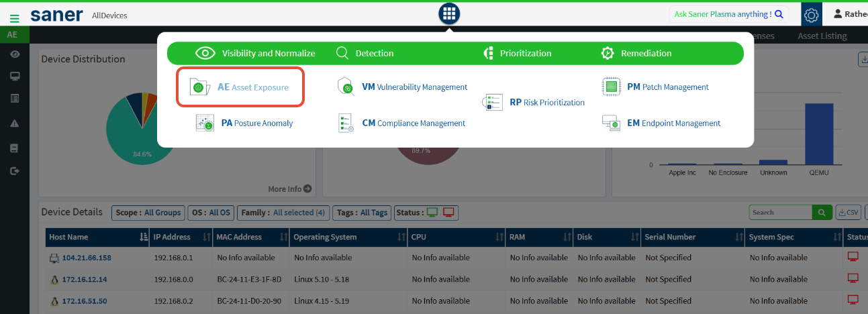Select PM Patch Management entry

point(668,87)
